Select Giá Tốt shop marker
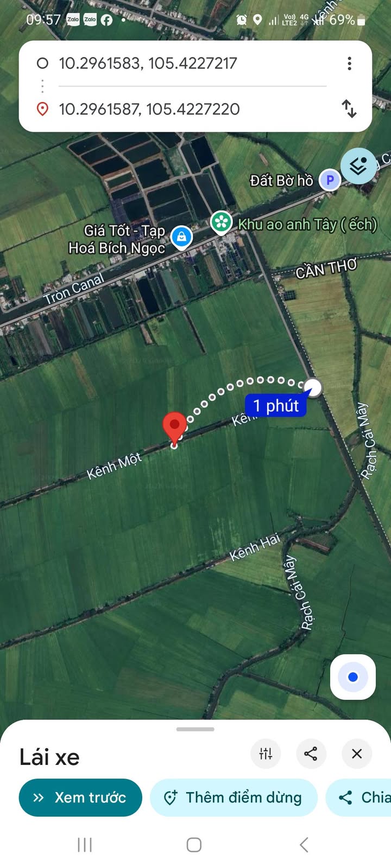The width and height of the screenshot is (391, 868). [x=181, y=238]
